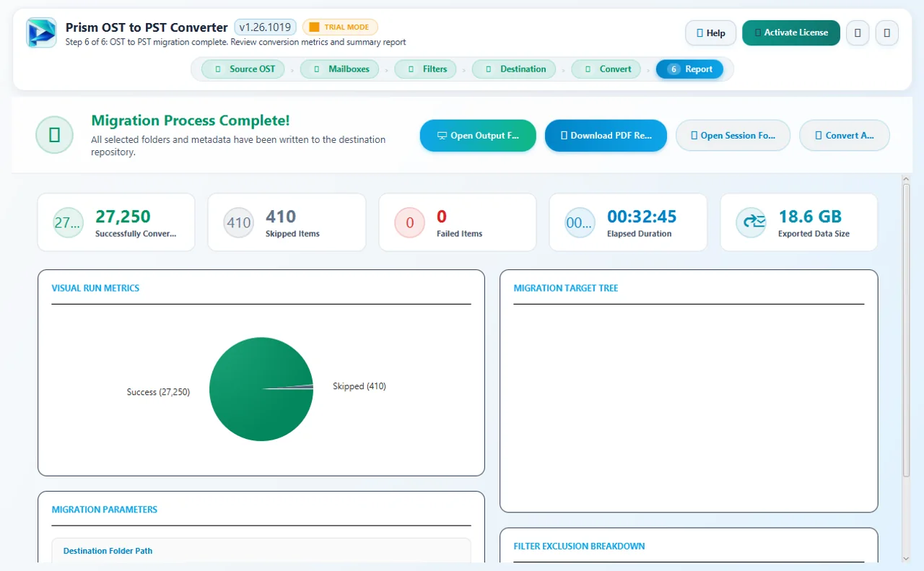
Task: Jump to the Filters step
Action: click(426, 69)
